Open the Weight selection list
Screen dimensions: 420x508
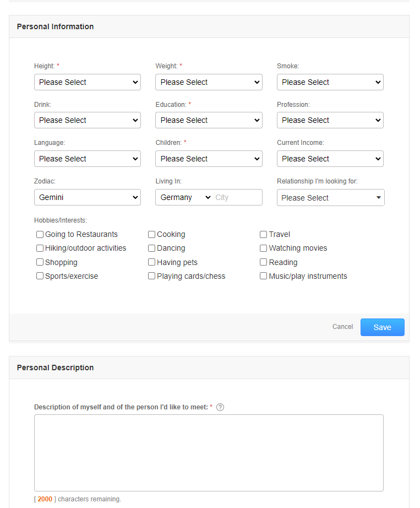[x=209, y=82]
